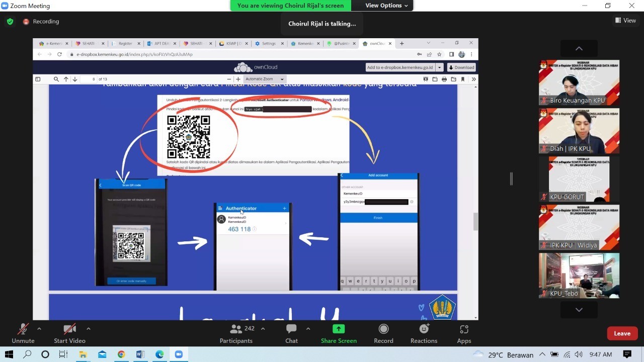Open the View Options dropdown
Viewport: 644px width, 362px height.
point(386,6)
